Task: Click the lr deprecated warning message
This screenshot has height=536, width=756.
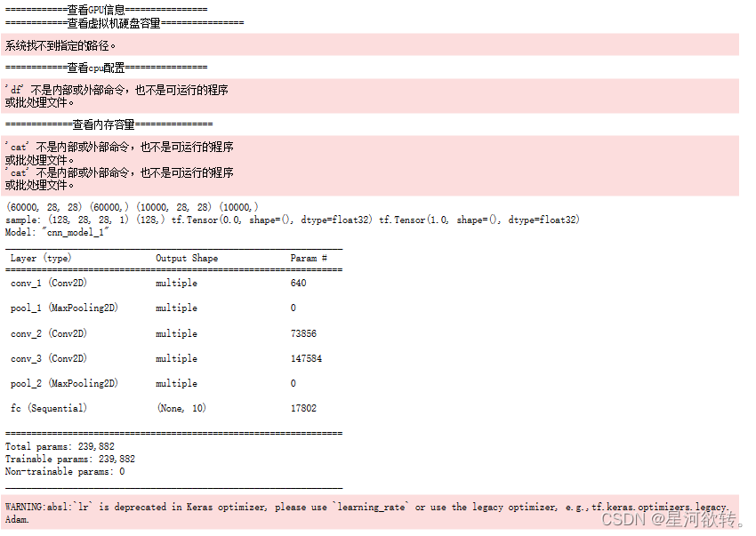Action: click(x=267, y=507)
